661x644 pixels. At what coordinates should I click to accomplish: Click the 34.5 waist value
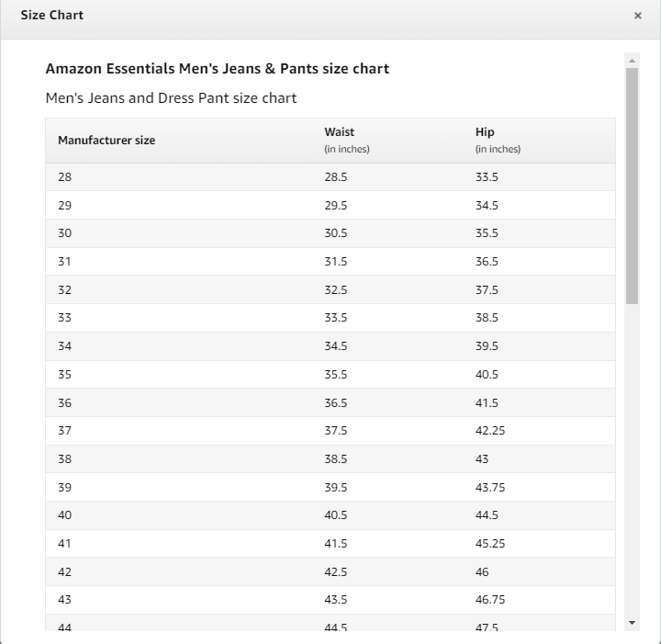click(x=336, y=345)
